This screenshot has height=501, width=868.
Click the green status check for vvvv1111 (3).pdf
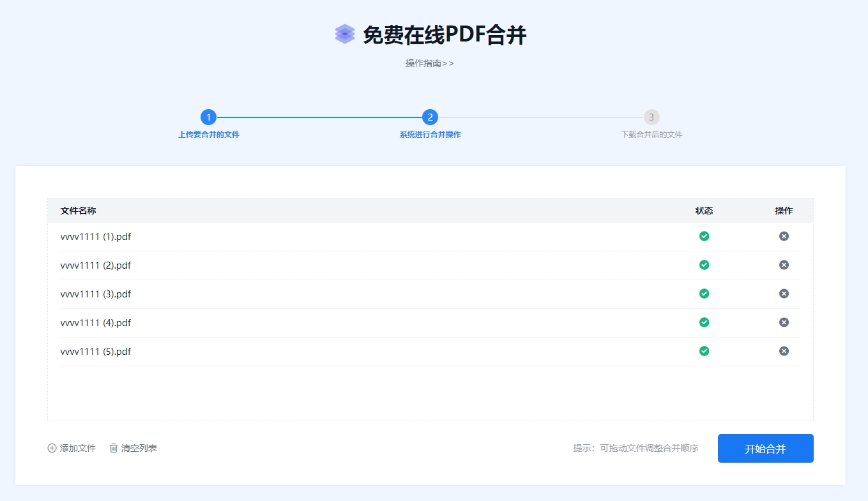(704, 294)
